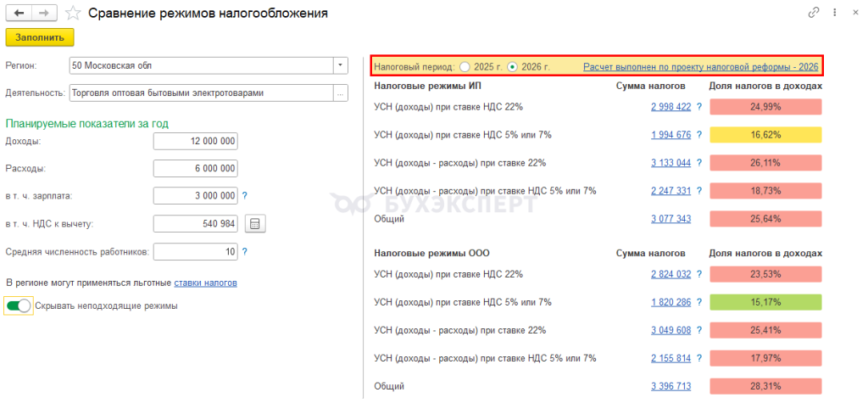Open ООО Общий tax sum 3 396 713
This screenshot has height=409, width=868.
670,386
